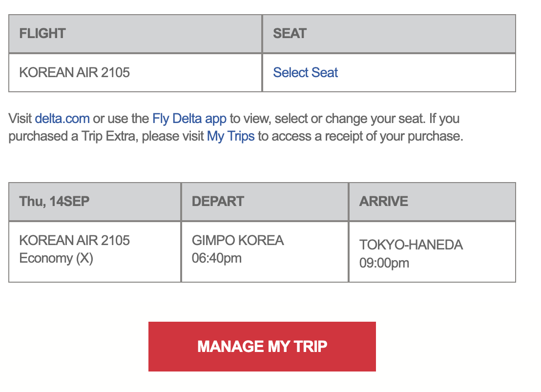
Task: Click the 06:40pm departure time
Action: [217, 258]
